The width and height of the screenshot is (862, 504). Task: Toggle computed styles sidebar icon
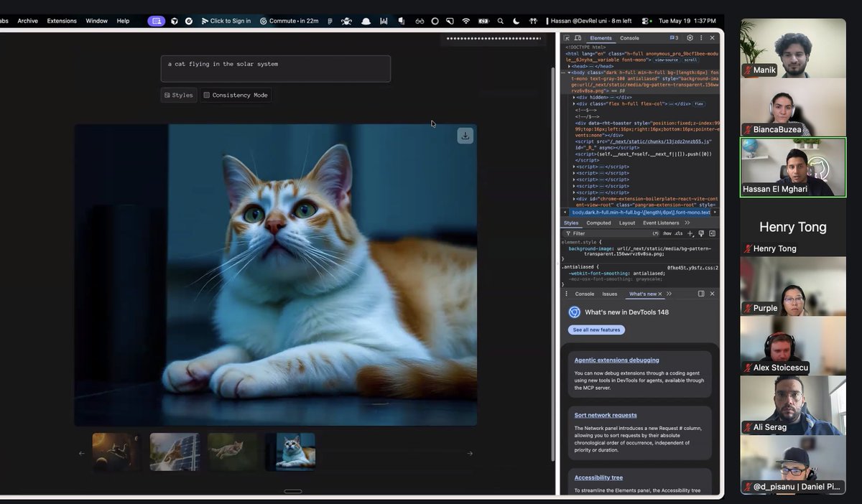coord(713,233)
